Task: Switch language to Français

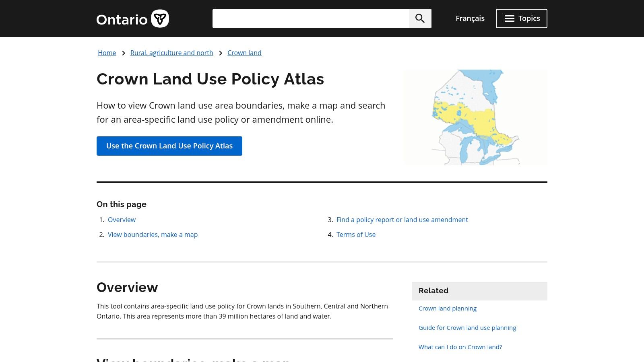Action: [x=470, y=19]
